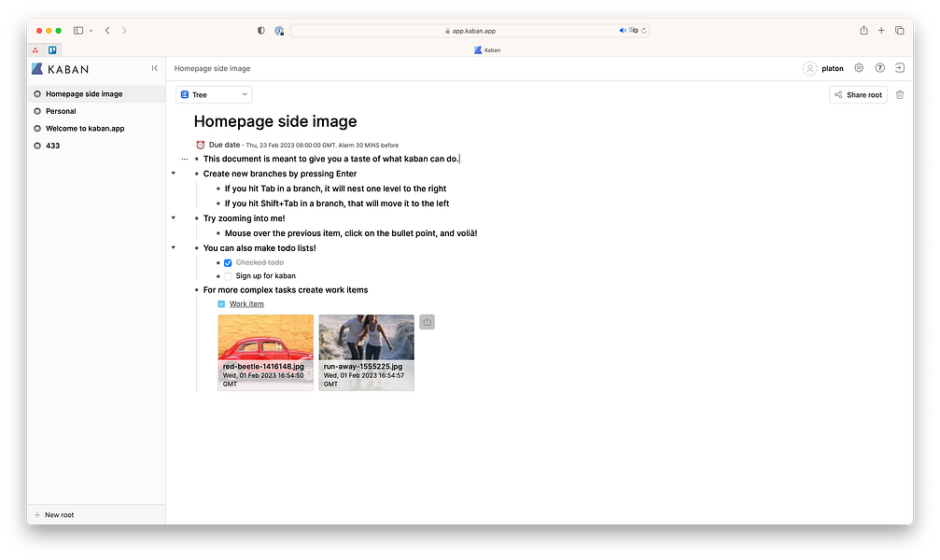Delete the root using the trash icon
This screenshot has width=940, height=560.
899,94
